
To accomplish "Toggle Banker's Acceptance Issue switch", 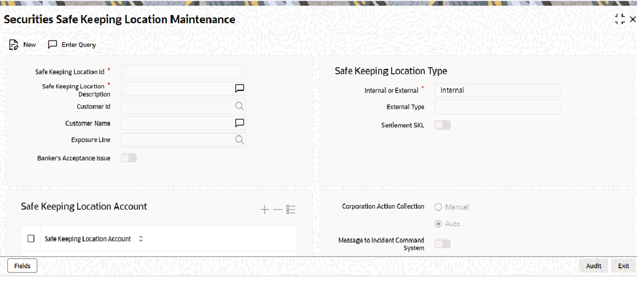I will tap(129, 158).
